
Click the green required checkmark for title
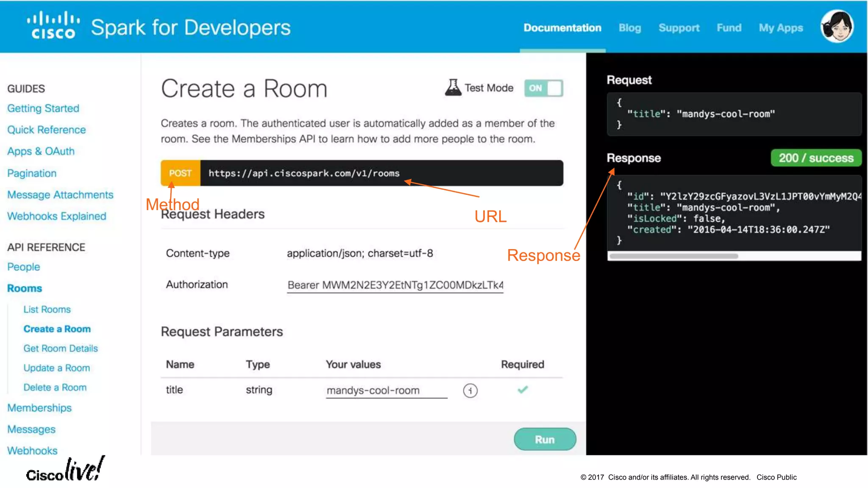coord(523,389)
